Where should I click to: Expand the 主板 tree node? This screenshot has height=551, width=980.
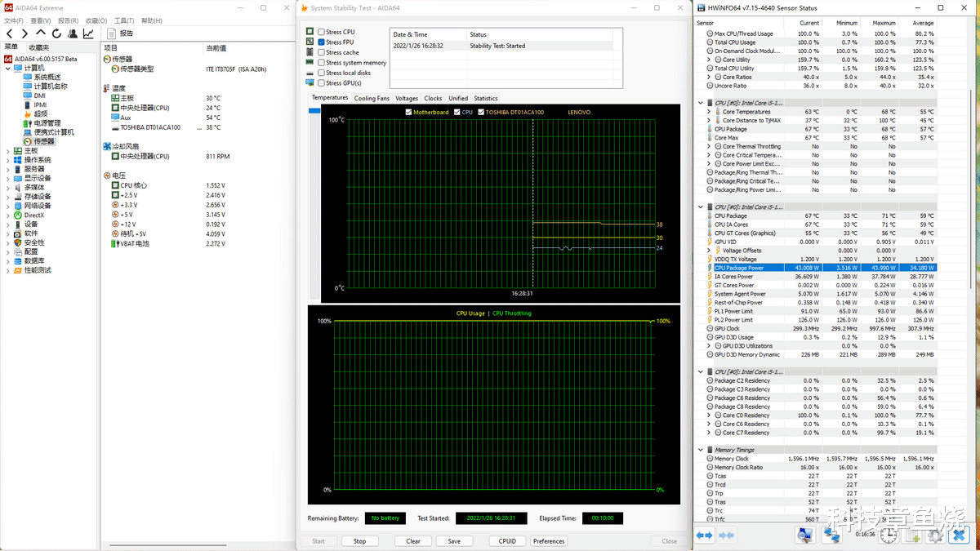point(8,151)
